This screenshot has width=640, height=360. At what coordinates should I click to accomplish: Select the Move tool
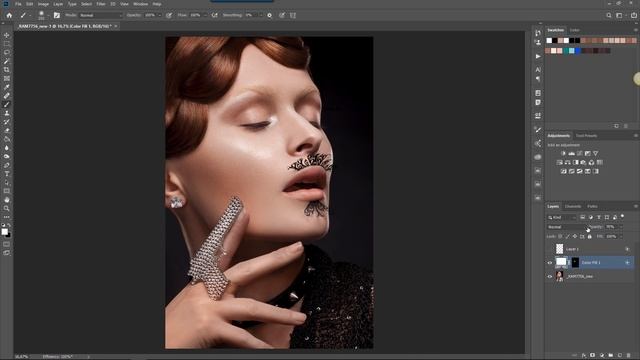[x=7, y=36]
